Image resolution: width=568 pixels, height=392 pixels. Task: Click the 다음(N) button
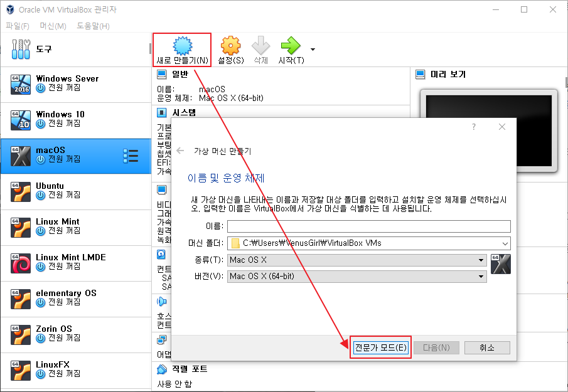[436, 348]
